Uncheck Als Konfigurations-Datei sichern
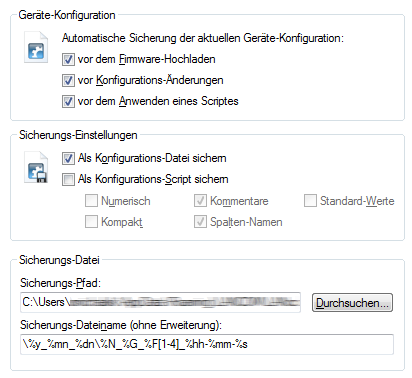Screen dimensions: 412x378 68,158
